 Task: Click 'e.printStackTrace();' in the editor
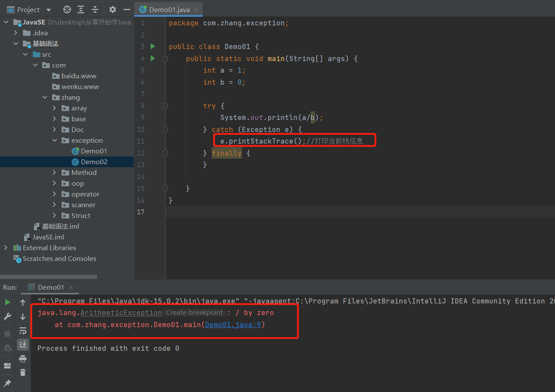(263, 141)
